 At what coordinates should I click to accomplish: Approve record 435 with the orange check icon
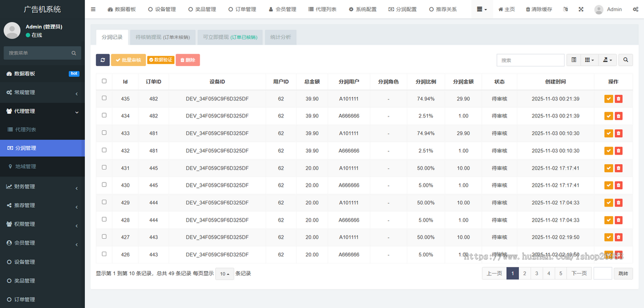click(609, 99)
